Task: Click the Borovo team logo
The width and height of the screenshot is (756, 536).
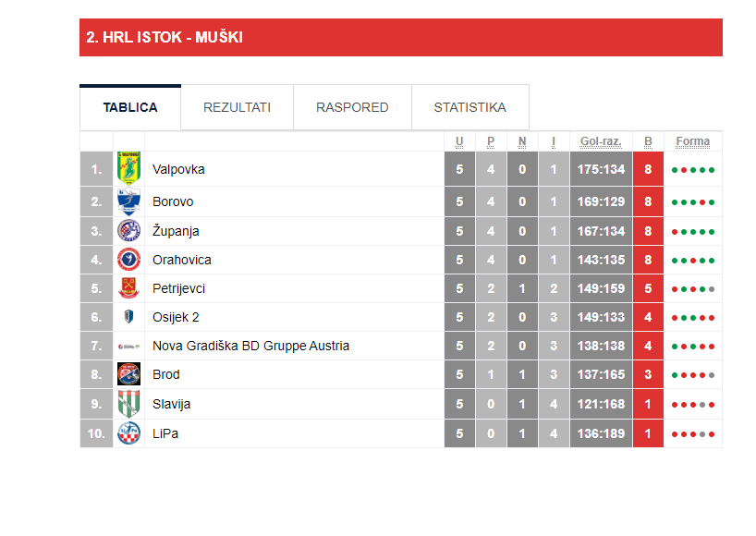Action: 128,201
